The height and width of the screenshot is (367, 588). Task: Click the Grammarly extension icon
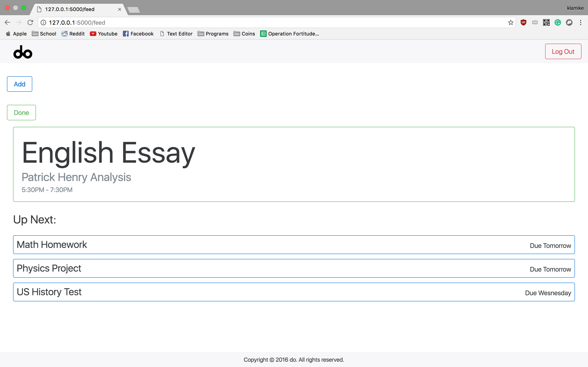click(558, 23)
